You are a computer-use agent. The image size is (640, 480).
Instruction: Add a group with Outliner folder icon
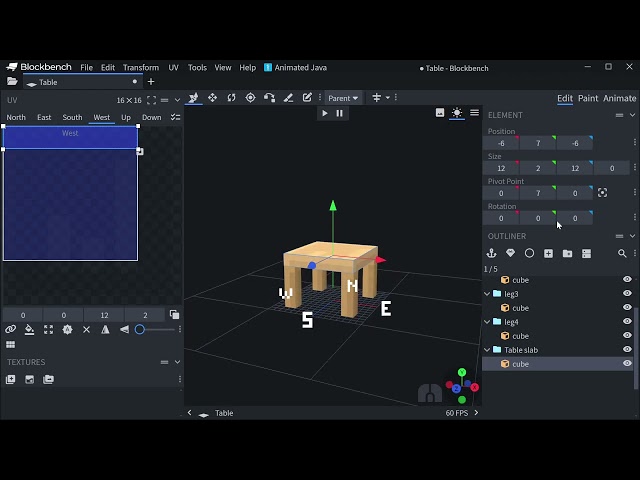point(567,253)
